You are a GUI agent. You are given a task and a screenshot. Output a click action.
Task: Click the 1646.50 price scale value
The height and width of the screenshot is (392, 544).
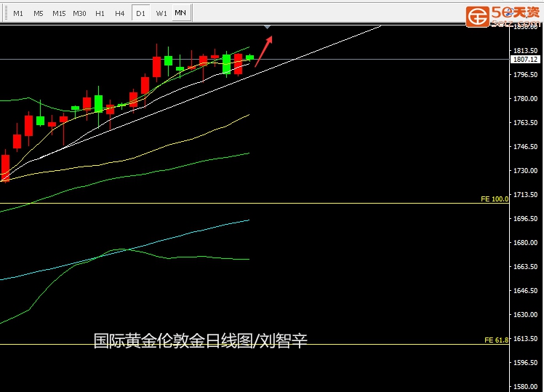(x=525, y=290)
